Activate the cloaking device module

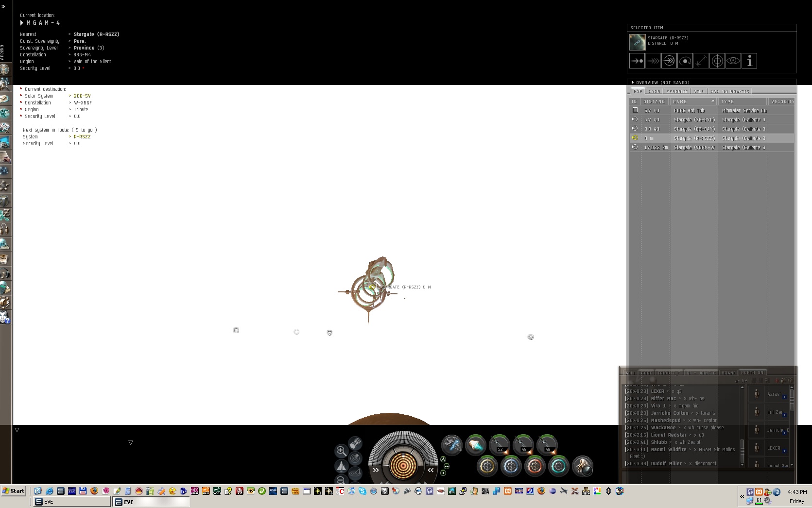tap(582, 466)
